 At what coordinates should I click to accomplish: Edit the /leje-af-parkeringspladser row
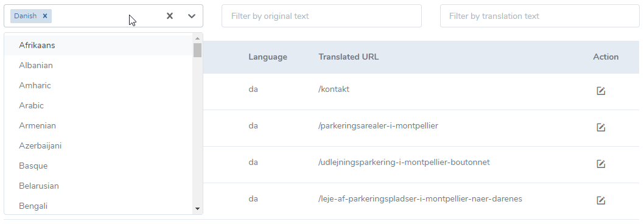pyautogui.click(x=601, y=200)
